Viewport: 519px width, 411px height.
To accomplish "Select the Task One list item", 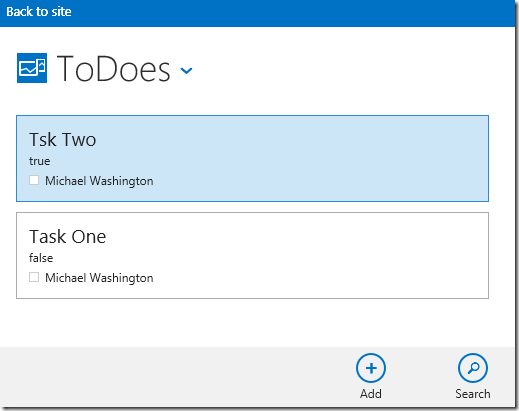I will (x=252, y=255).
